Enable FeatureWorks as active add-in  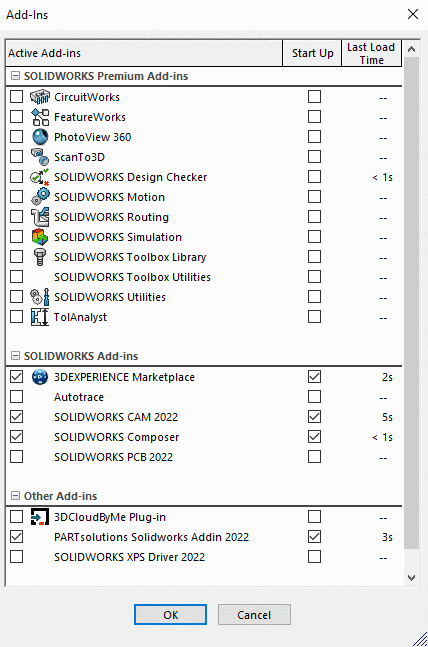coord(17,117)
